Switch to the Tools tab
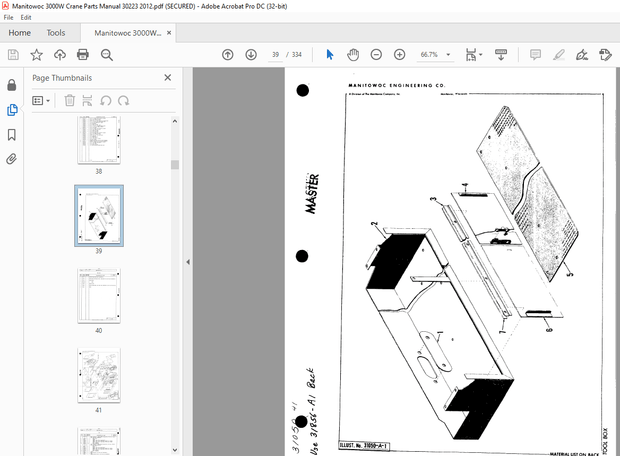This screenshot has height=456, width=620. [56, 33]
